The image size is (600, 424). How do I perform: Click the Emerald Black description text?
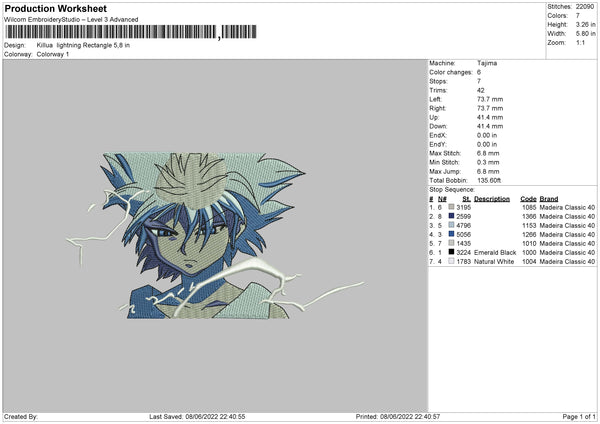pyautogui.click(x=495, y=253)
